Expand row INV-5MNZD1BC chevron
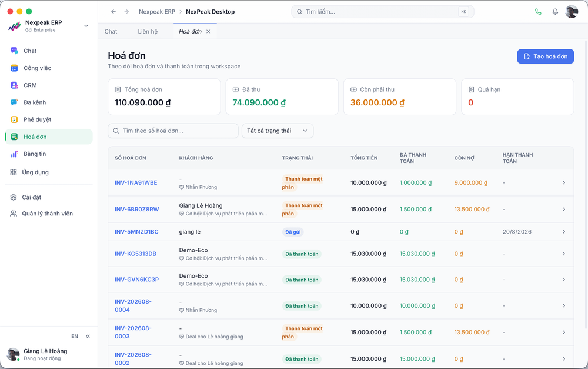 point(564,232)
